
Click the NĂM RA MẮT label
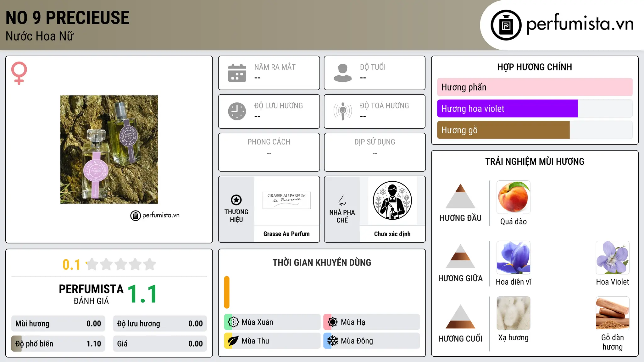click(275, 67)
